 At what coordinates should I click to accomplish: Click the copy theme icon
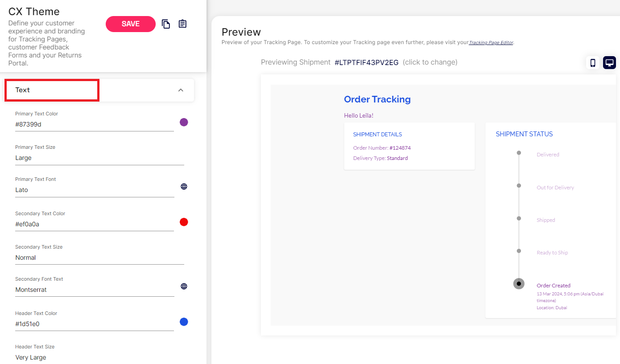166,24
